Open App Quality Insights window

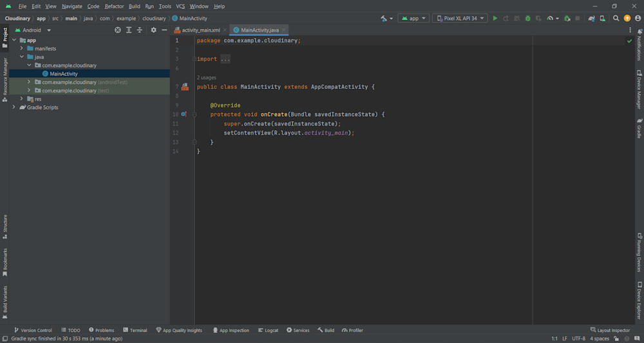(x=179, y=330)
